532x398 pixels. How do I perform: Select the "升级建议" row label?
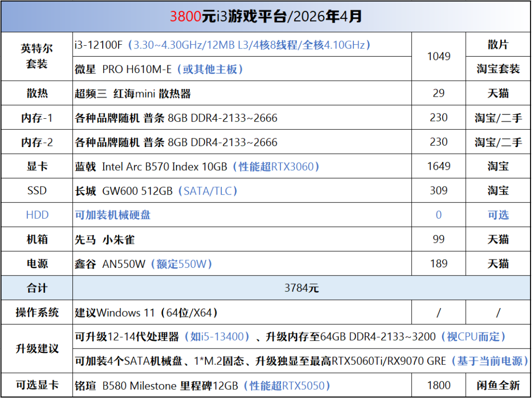(x=37, y=349)
